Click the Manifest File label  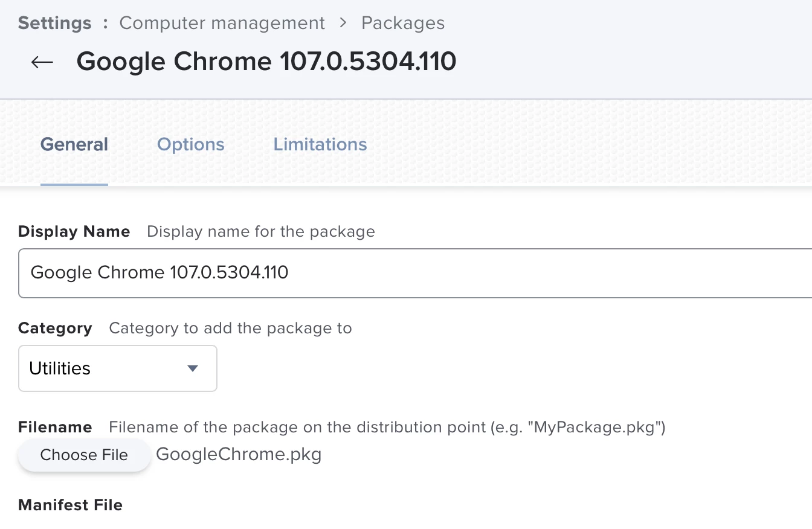[x=71, y=505]
